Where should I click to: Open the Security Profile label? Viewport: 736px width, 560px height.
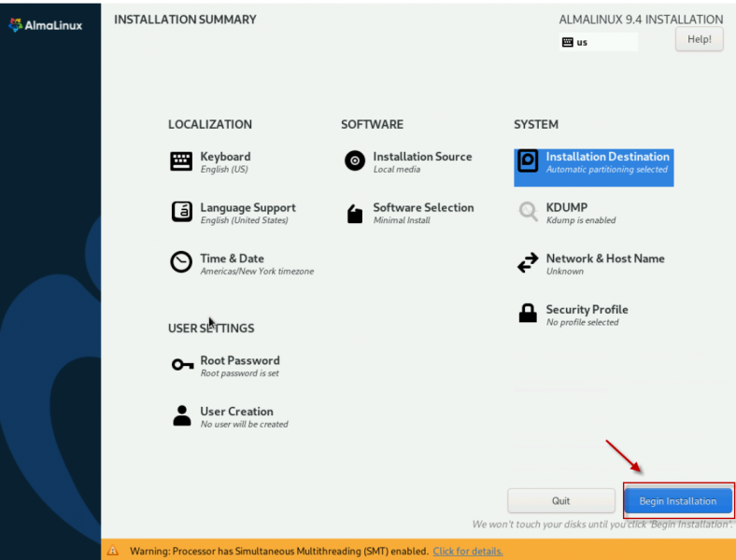[x=587, y=310]
